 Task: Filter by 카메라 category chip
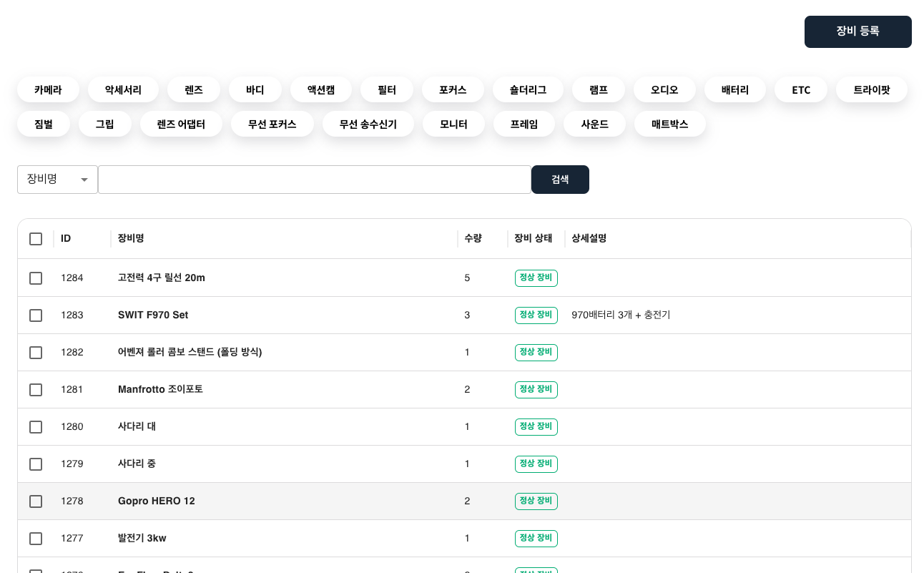pyautogui.click(x=48, y=90)
